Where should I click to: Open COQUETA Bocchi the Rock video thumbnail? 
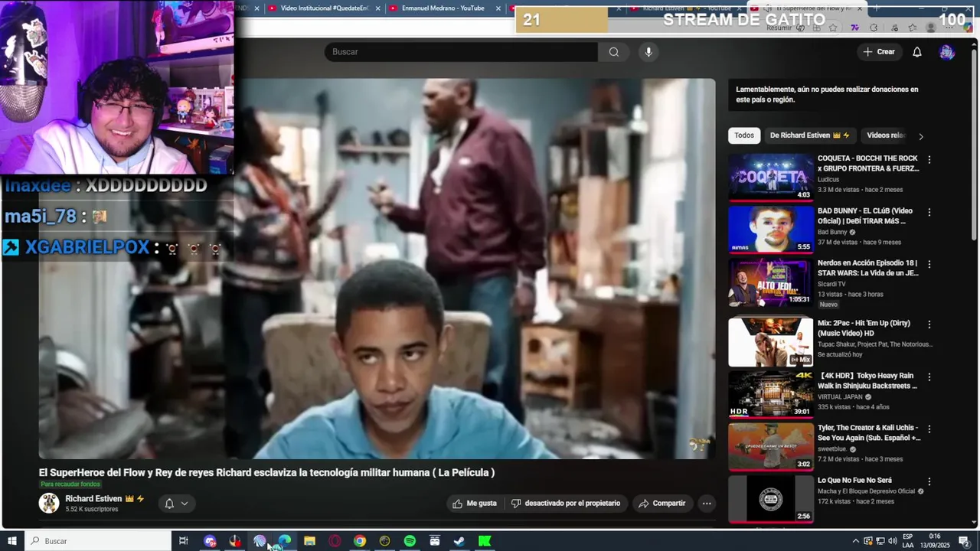click(x=770, y=178)
